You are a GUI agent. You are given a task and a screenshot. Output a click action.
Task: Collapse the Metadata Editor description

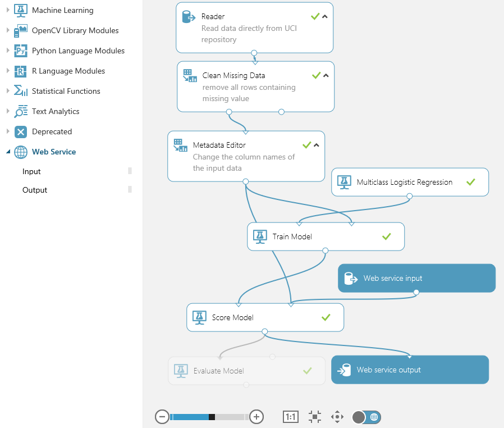tap(317, 145)
